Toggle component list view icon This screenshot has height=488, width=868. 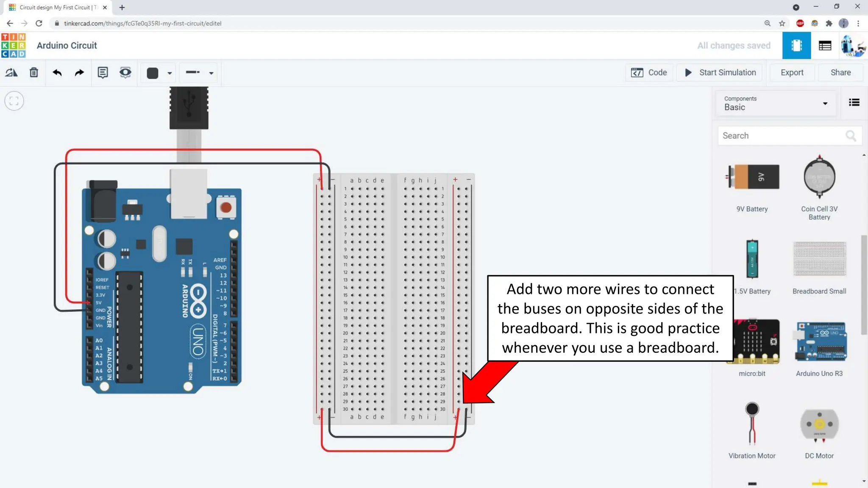pos(854,103)
